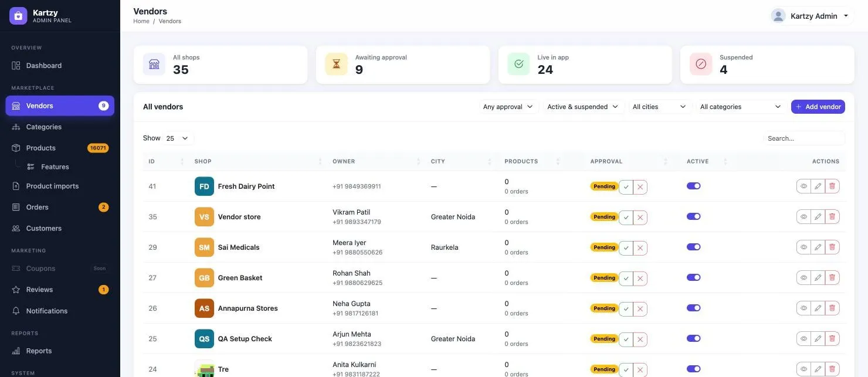Click the Kartzy logo icon
The image size is (868, 377).
coord(18,16)
